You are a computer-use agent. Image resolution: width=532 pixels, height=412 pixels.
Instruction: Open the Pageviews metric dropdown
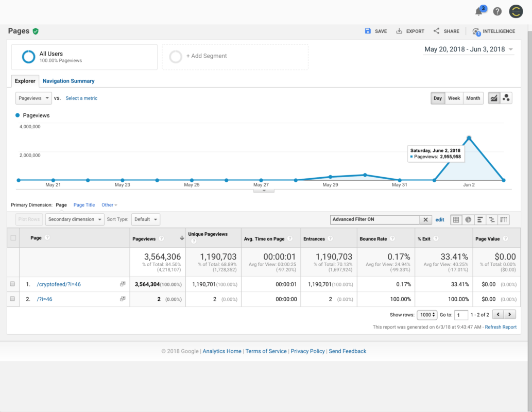(33, 98)
